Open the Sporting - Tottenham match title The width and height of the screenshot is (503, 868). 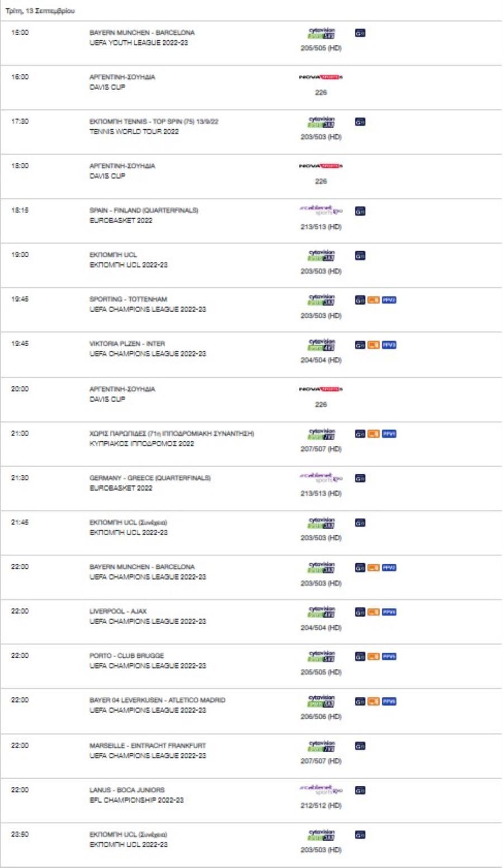click(128, 299)
